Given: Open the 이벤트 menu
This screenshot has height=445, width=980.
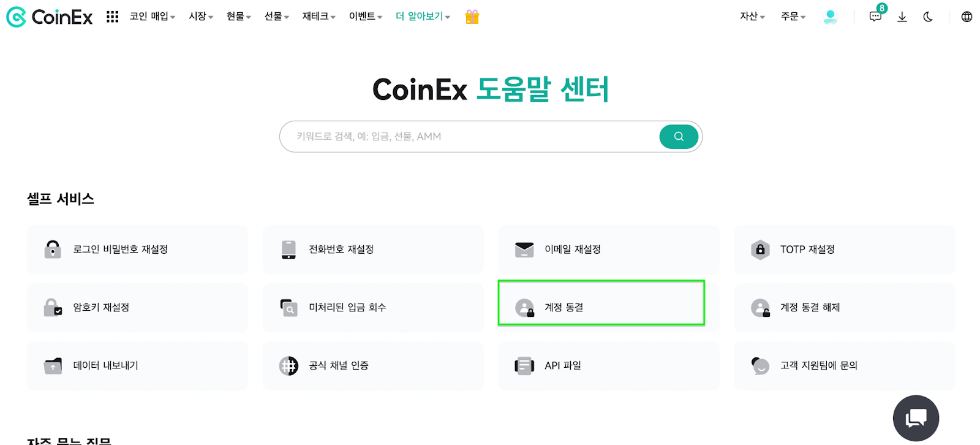Looking at the screenshot, I should tap(363, 17).
